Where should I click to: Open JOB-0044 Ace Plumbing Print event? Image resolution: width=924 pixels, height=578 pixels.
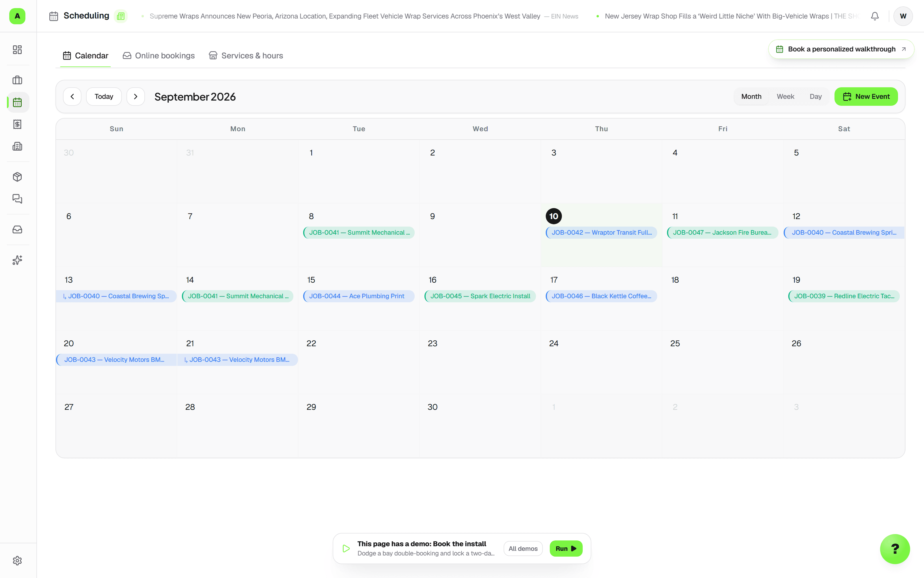pyautogui.click(x=359, y=296)
